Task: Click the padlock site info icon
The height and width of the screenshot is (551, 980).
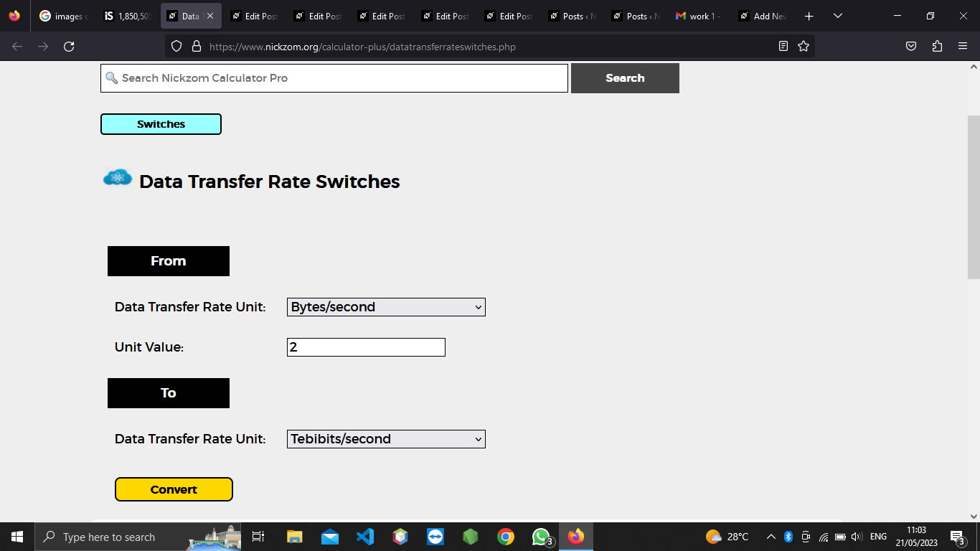Action: point(196,47)
